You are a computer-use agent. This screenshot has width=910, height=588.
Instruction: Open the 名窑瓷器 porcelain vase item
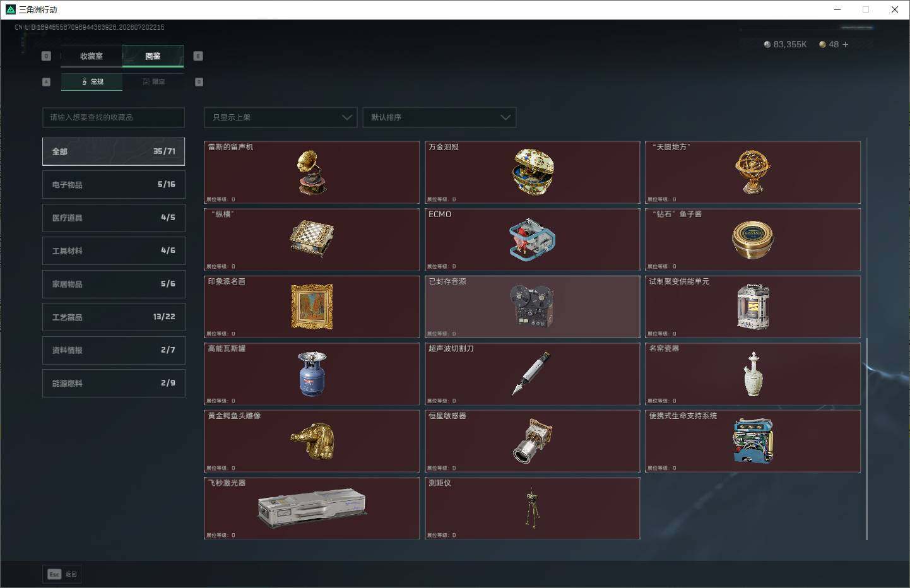coord(753,374)
